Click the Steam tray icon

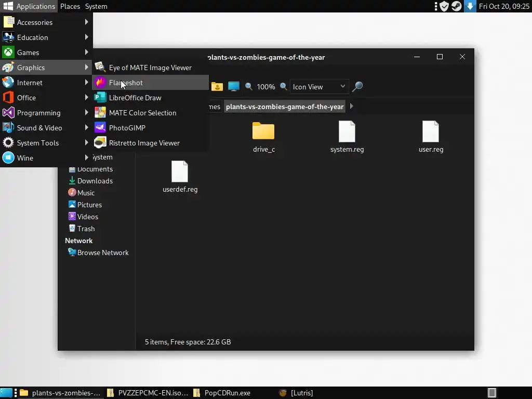[456, 6]
